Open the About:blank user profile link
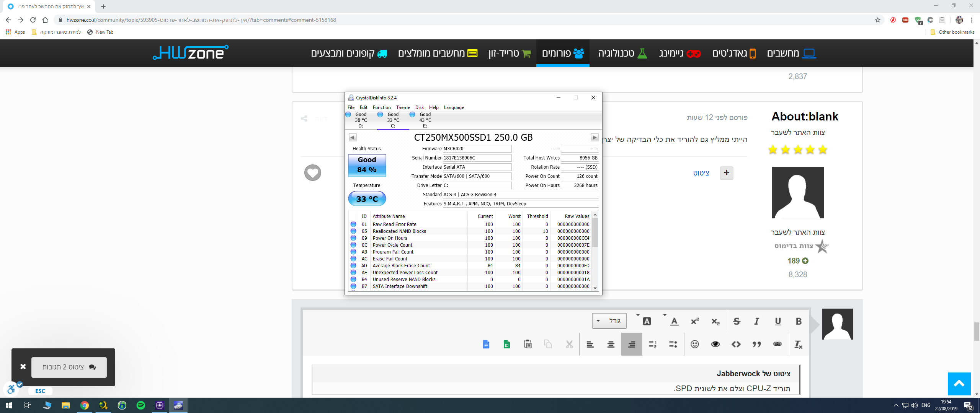Screen dimensions: 980x413 coord(805,116)
